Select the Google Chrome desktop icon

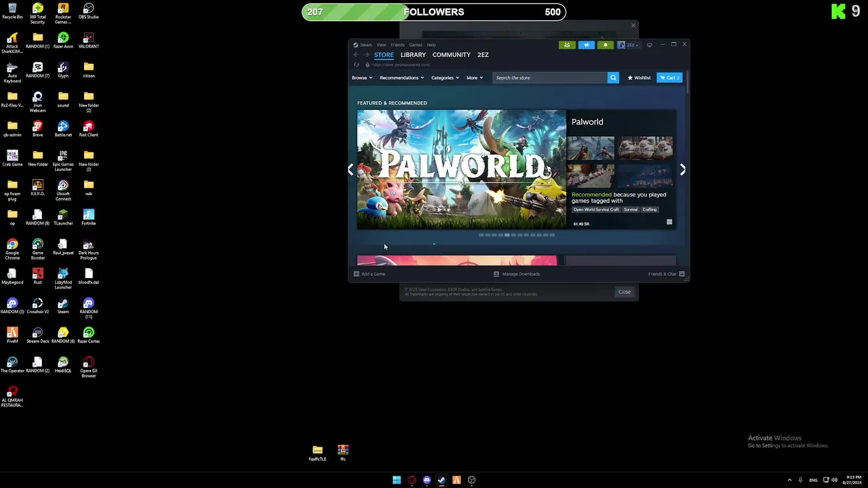(12, 248)
